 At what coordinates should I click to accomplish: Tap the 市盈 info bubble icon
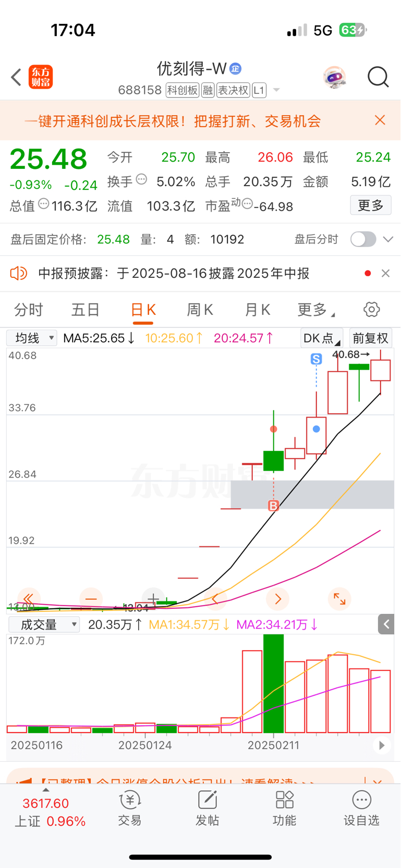pyautogui.click(x=247, y=203)
